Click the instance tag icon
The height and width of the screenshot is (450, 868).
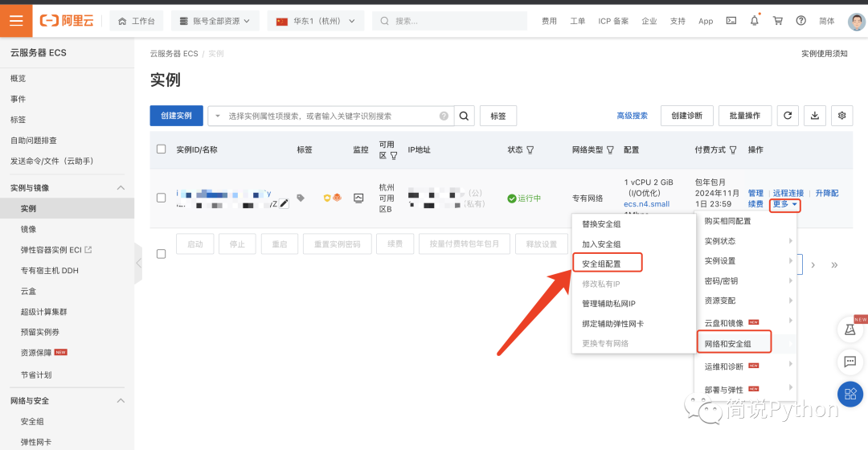(x=301, y=198)
